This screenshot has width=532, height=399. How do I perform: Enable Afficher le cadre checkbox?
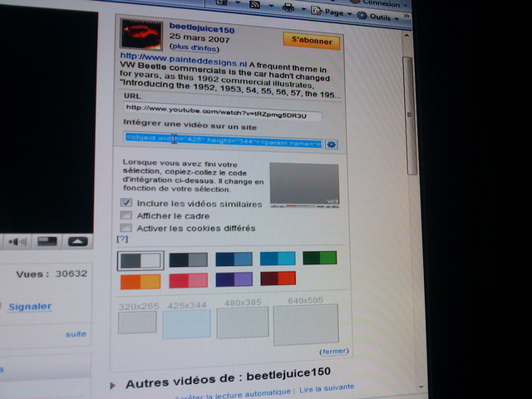tap(126, 215)
